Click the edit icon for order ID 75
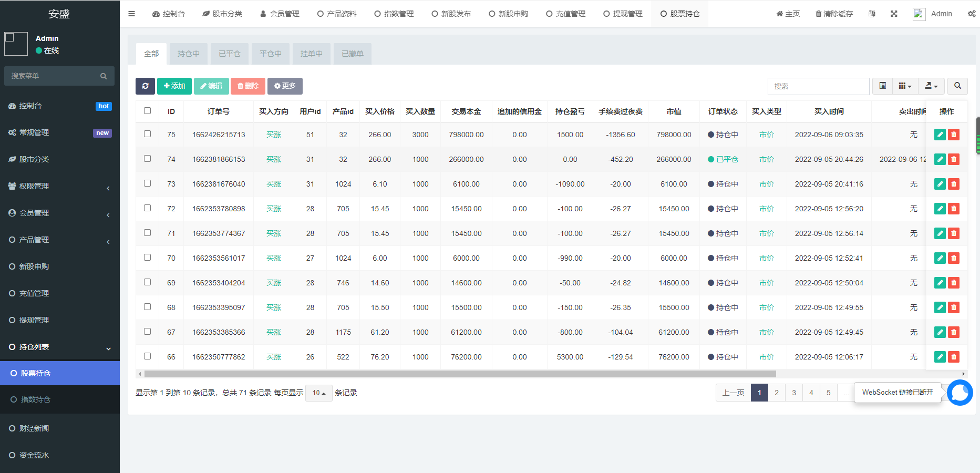 coord(940,135)
